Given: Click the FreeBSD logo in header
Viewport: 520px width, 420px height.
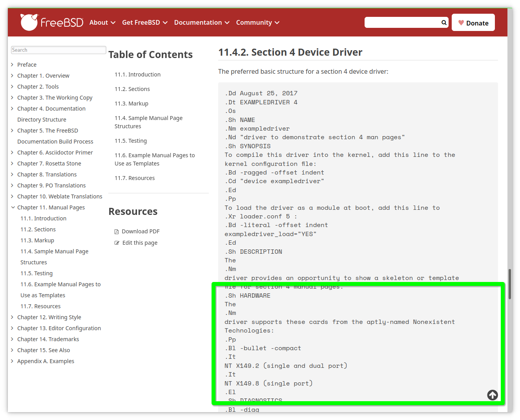Looking at the screenshot, I should click(x=52, y=22).
